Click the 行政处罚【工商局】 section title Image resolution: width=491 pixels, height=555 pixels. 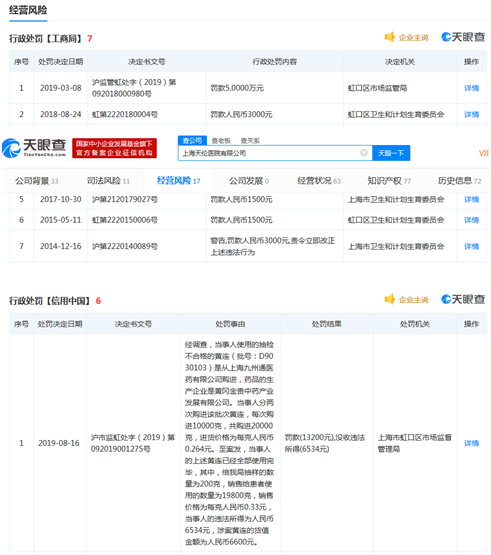tap(47, 38)
